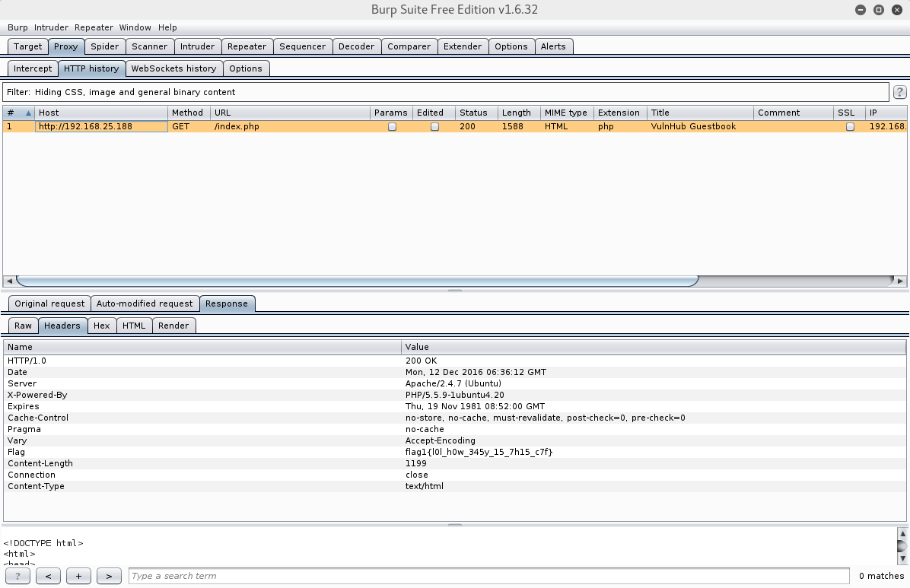Viewport: 910px width, 588px height.
Task: Click the search help question mark button
Action: (x=17, y=576)
